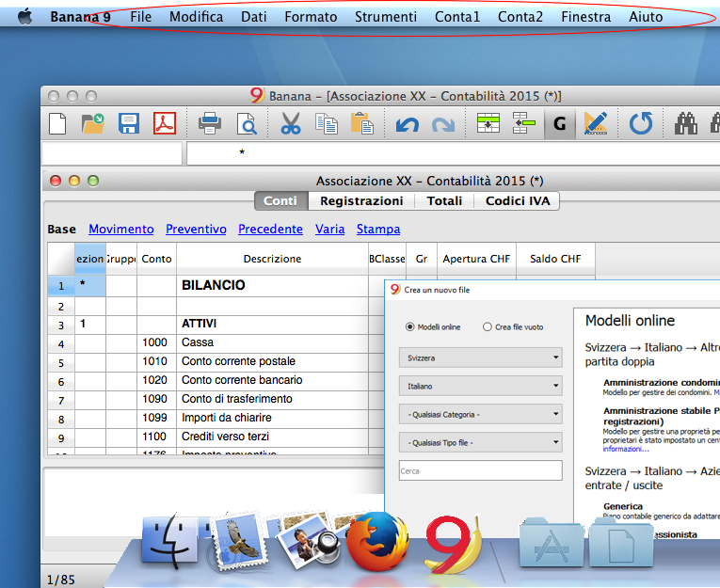The width and height of the screenshot is (720, 588).
Task: Open the Documents folder in the dock
Action: [x=620, y=544]
